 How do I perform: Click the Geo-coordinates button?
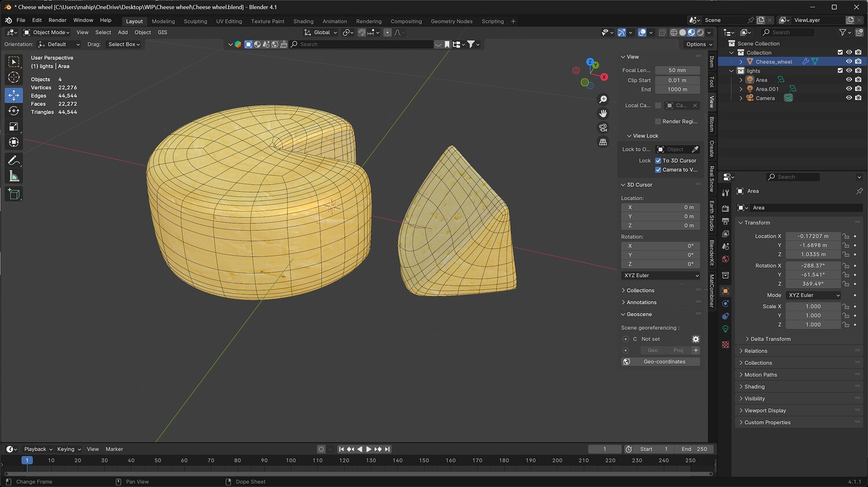click(x=664, y=362)
